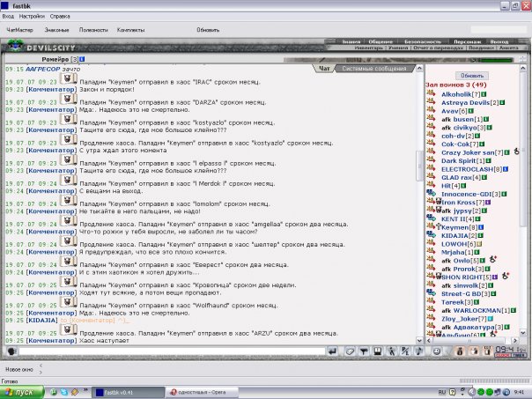Save the chat log with the floppy icon

[377, 351]
